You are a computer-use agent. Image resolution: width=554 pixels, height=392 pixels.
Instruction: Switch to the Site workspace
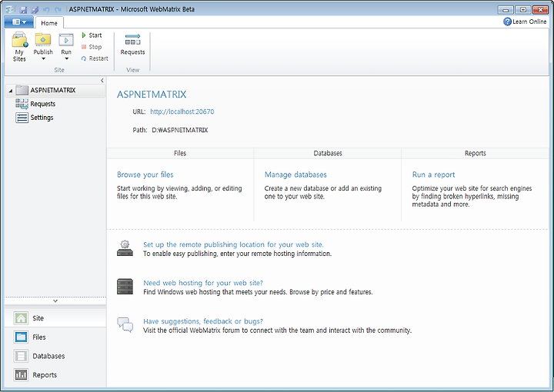click(x=55, y=318)
